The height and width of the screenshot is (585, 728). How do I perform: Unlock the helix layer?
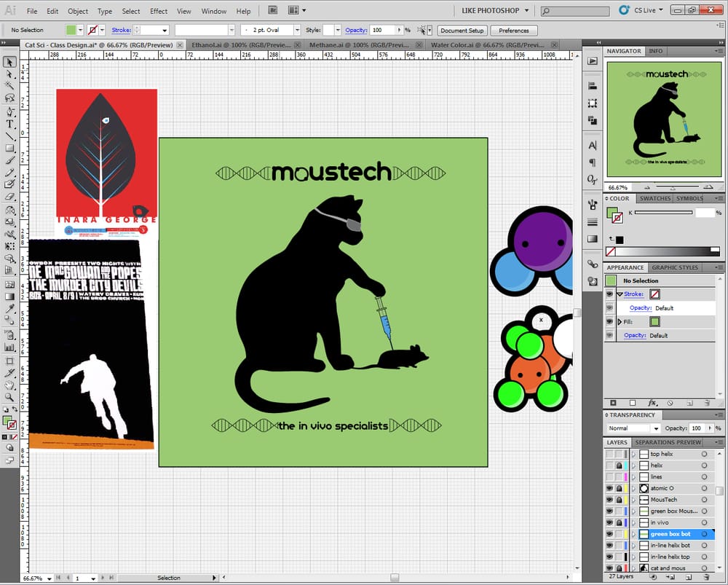click(x=619, y=466)
